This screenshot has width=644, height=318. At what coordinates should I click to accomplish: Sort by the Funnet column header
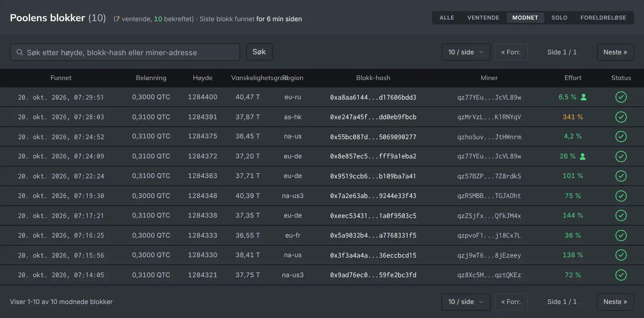coord(61,78)
